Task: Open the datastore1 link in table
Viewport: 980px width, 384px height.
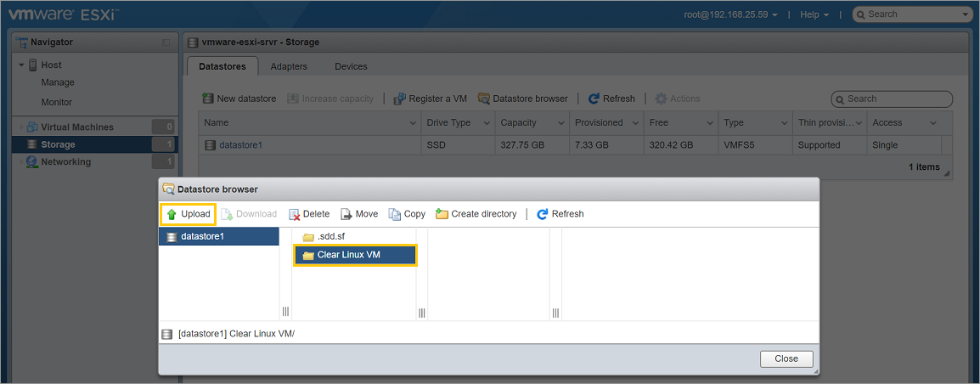Action: coord(240,145)
